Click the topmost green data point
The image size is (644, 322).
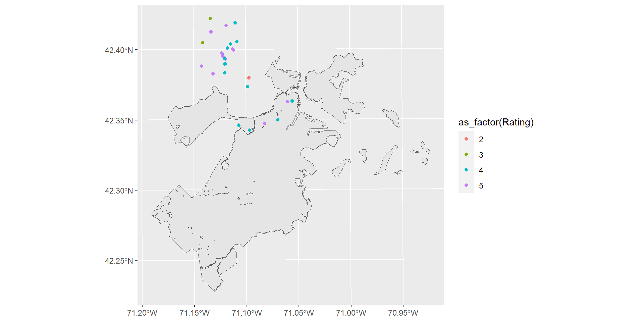(x=210, y=18)
